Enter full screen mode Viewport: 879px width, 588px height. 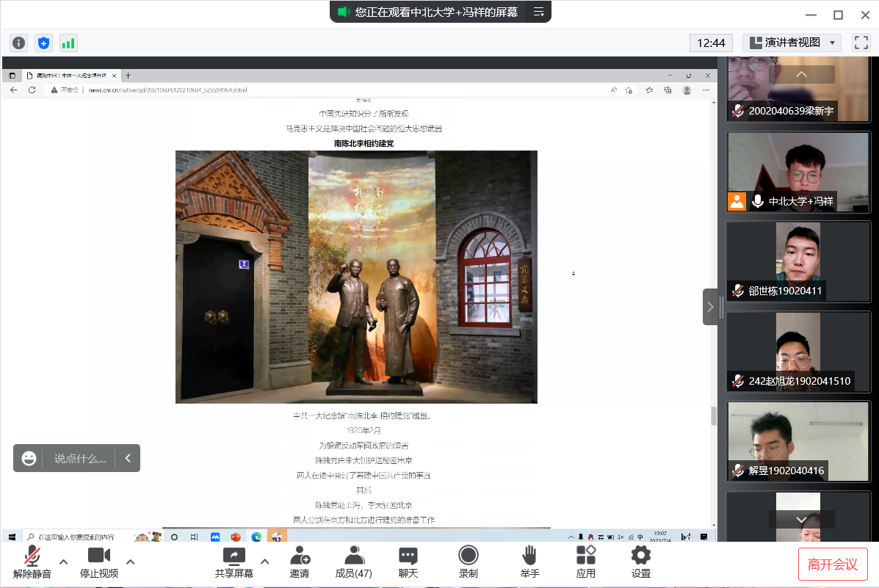click(x=861, y=43)
